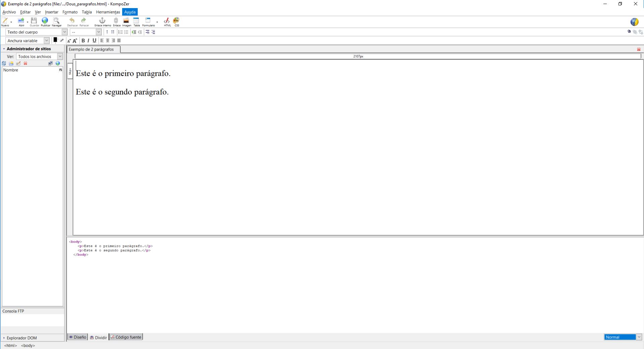Click the Publicar globe icon

click(45, 21)
